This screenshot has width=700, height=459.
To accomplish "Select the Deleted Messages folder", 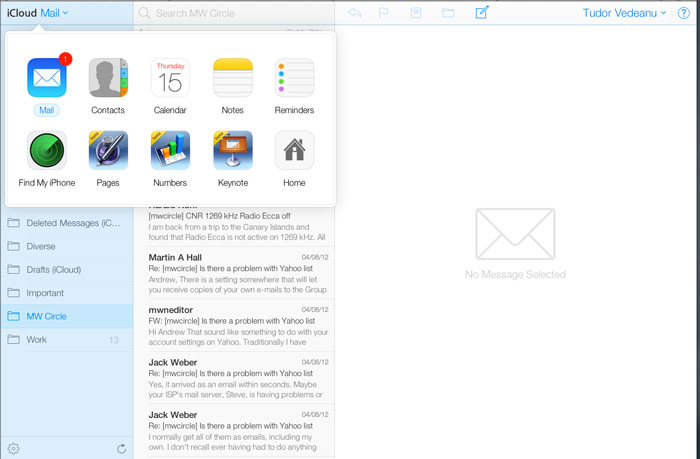I will 67,223.
